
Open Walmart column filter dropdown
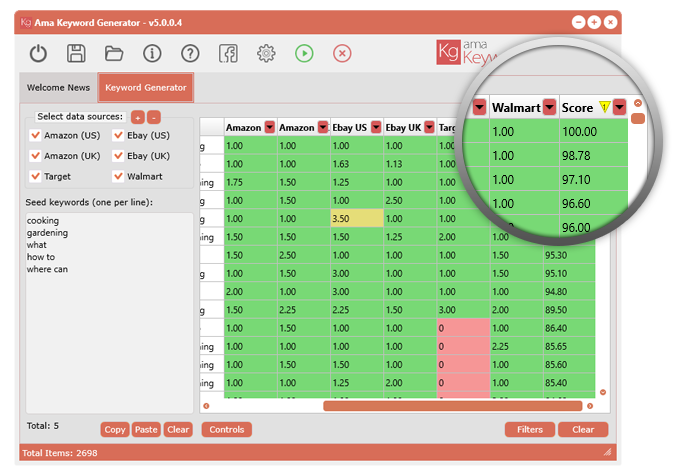pos(549,107)
